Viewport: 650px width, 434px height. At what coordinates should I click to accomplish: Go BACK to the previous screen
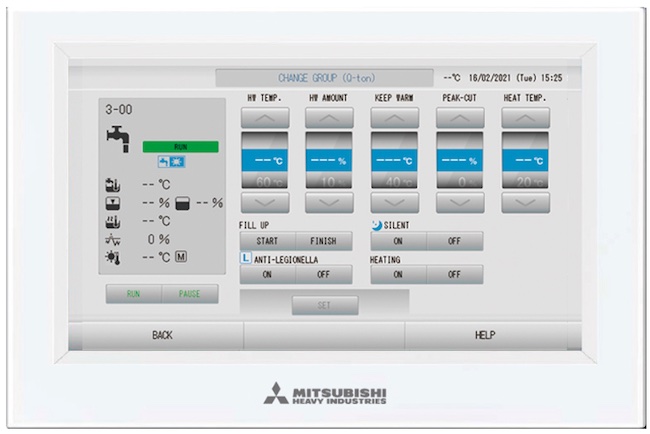[156, 335]
